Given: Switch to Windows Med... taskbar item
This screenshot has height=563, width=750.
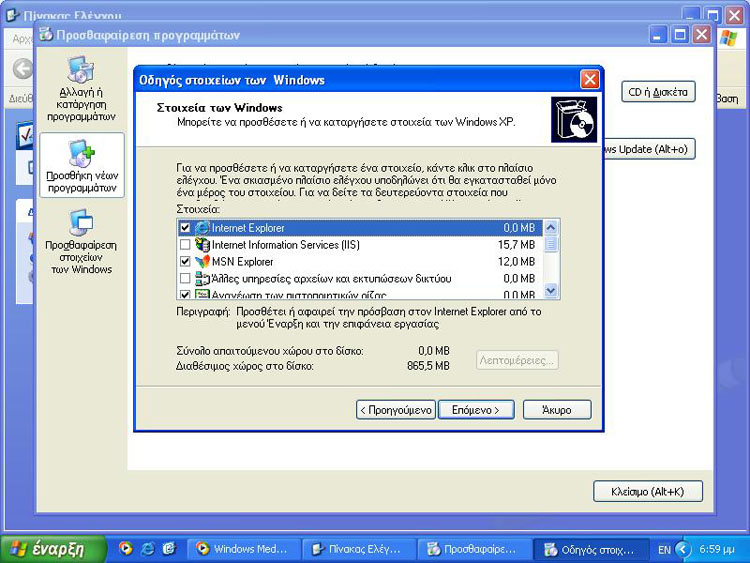Looking at the screenshot, I should [x=244, y=549].
